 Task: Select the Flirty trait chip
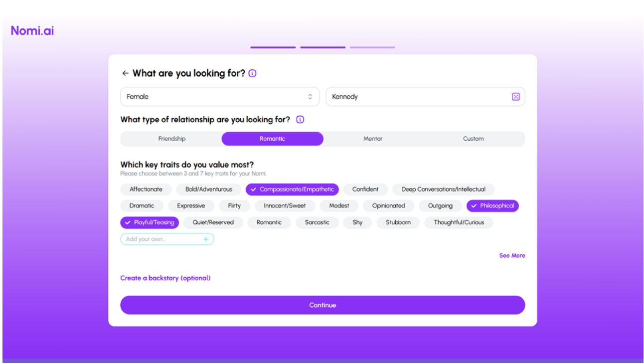[234, 206]
